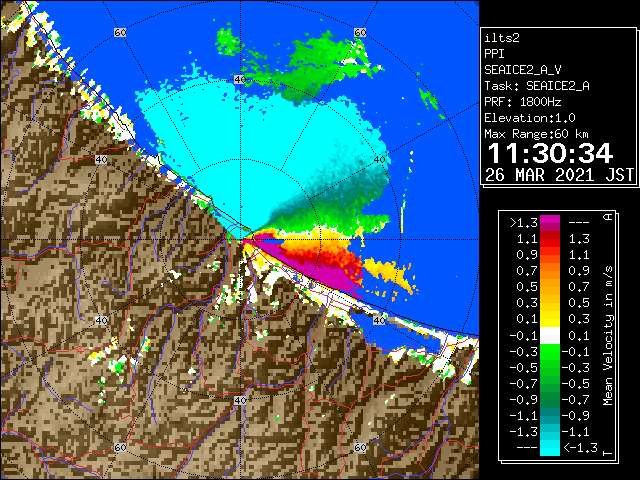Image resolution: width=640 pixels, height=480 pixels.
Task: Click the scan type label "PPI"
Action: [494, 54]
